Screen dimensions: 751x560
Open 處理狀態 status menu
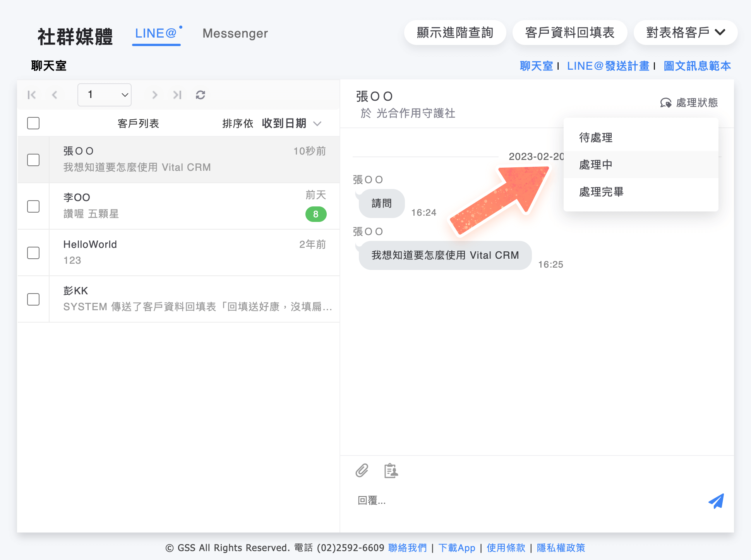[689, 103]
